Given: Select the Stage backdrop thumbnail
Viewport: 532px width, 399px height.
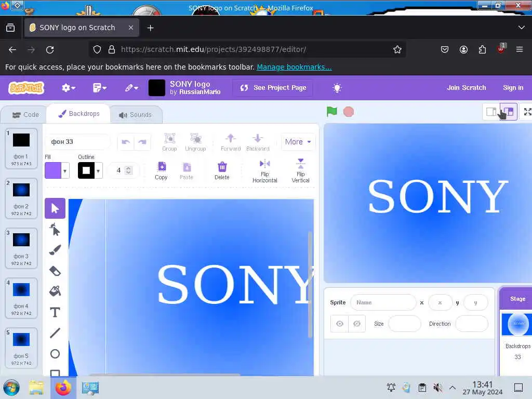Looking at the screenshot, I should (516, 324).
